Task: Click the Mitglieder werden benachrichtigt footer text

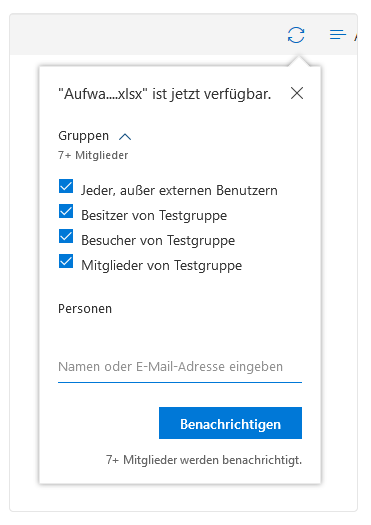Action: pyautogui.click(x=204, y=460)
